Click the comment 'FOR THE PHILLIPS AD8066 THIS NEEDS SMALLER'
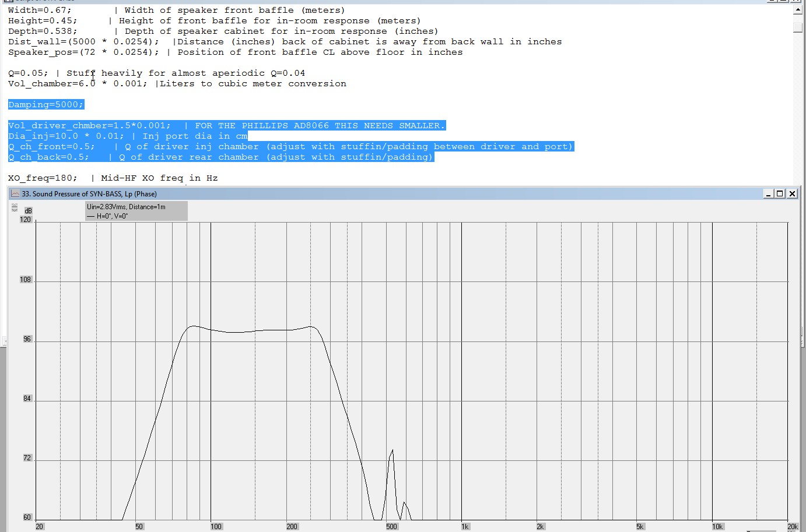The height and width of the screenshot is (532, 806). (x=320, y=126)
